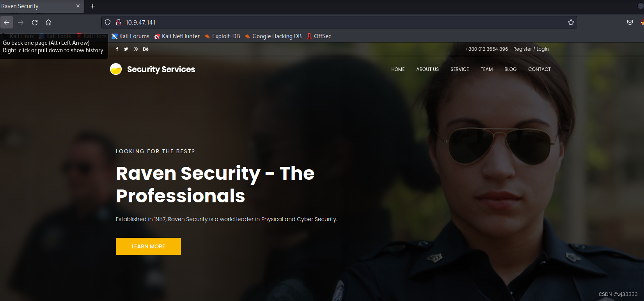The width and height of the screenshot is (644, 301).
Task: Open the Register / Login link
Action: click(531, 49)
